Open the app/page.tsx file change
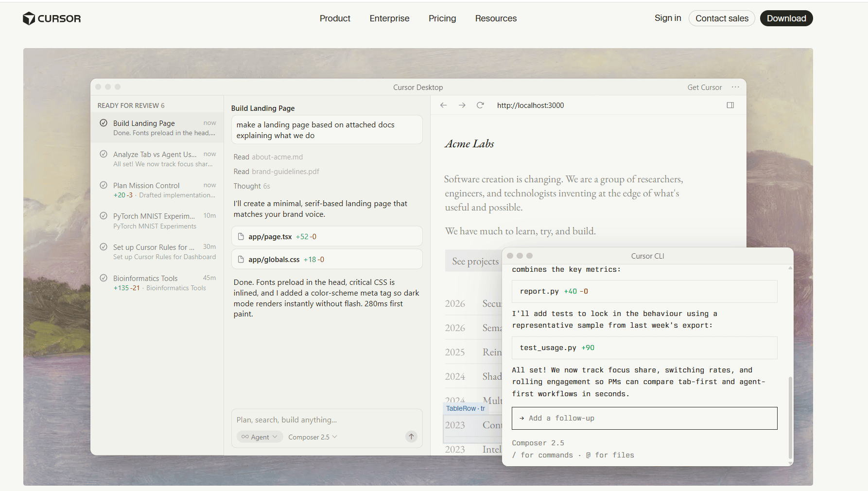The image size is (868, 491). click(x=327, y=237)
